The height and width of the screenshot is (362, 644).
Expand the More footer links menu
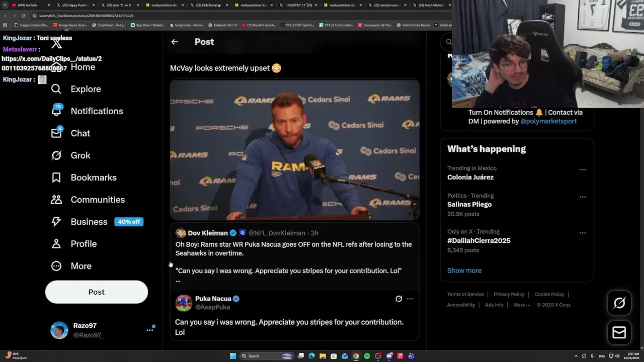tap(522, 305)
